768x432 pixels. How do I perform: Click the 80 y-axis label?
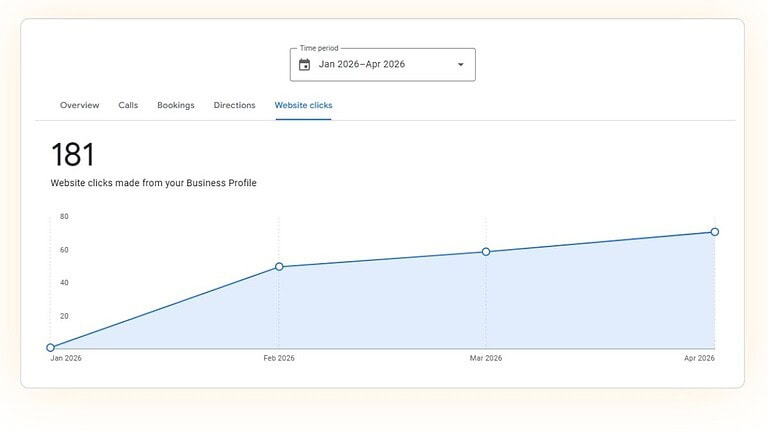[x=64, y=216]
